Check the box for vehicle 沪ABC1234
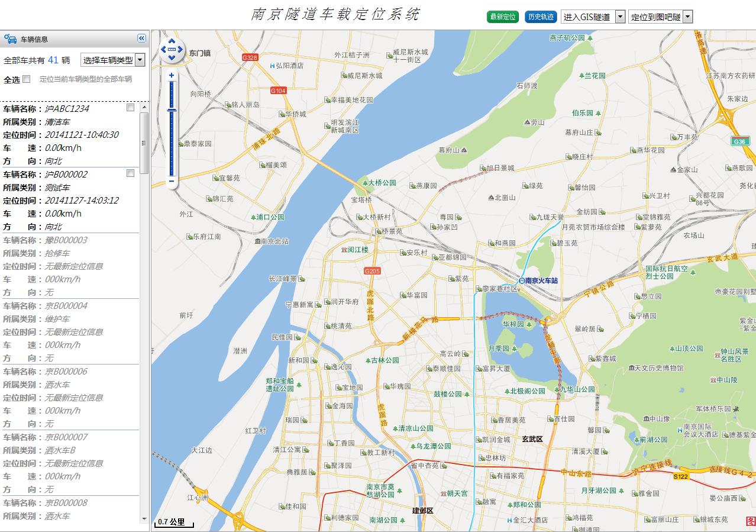The image size is (756, 532). pos(130,108)
